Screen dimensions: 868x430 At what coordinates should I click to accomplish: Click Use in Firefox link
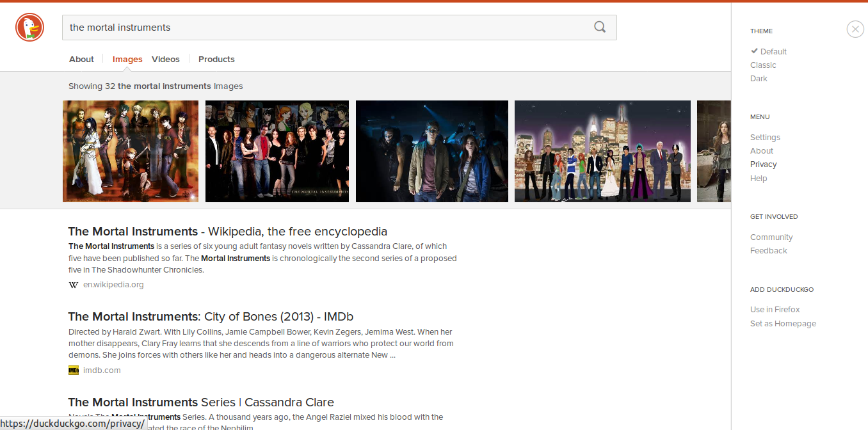coord(775,309)
